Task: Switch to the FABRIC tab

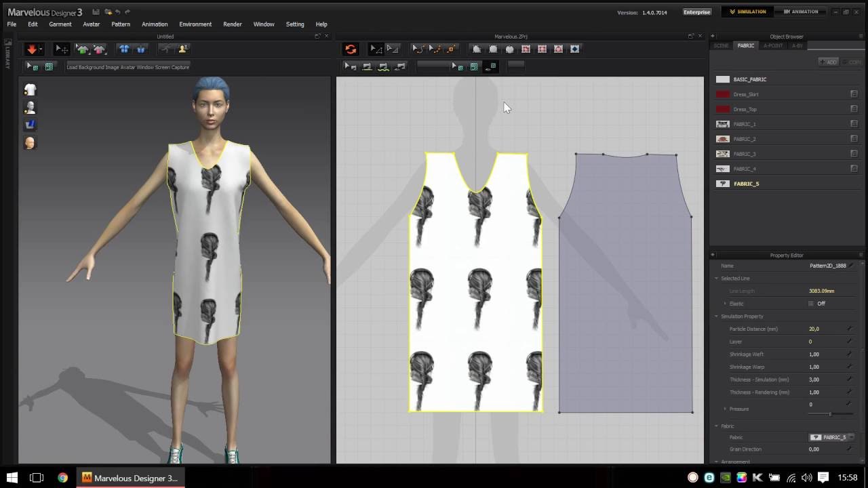Action: (x=746, y=45)
